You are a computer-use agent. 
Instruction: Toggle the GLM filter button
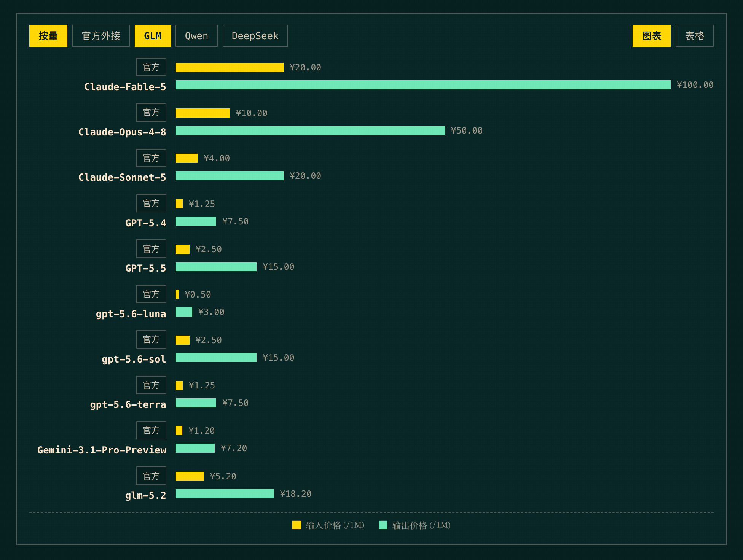(153, 36)
